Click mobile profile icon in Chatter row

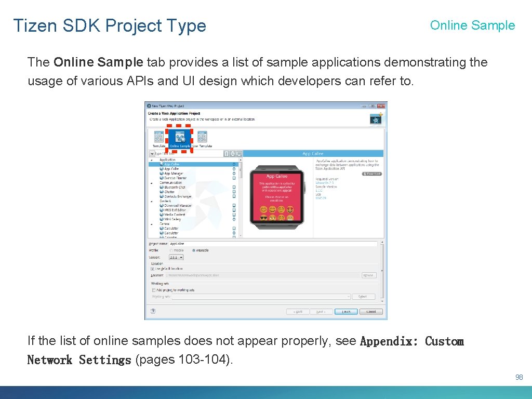(x=234, y=192)
